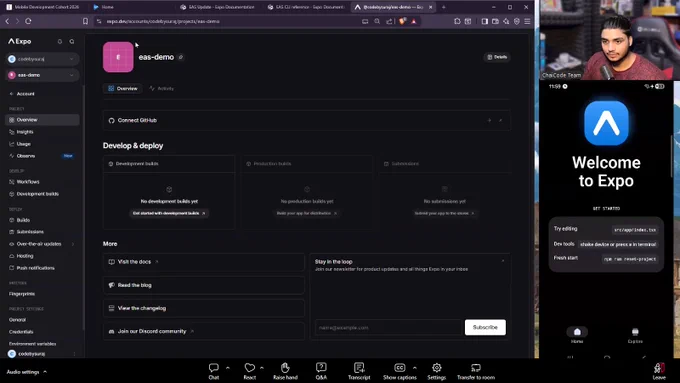
Task: Click Build your app for distribution
Action: coord(307,213)
